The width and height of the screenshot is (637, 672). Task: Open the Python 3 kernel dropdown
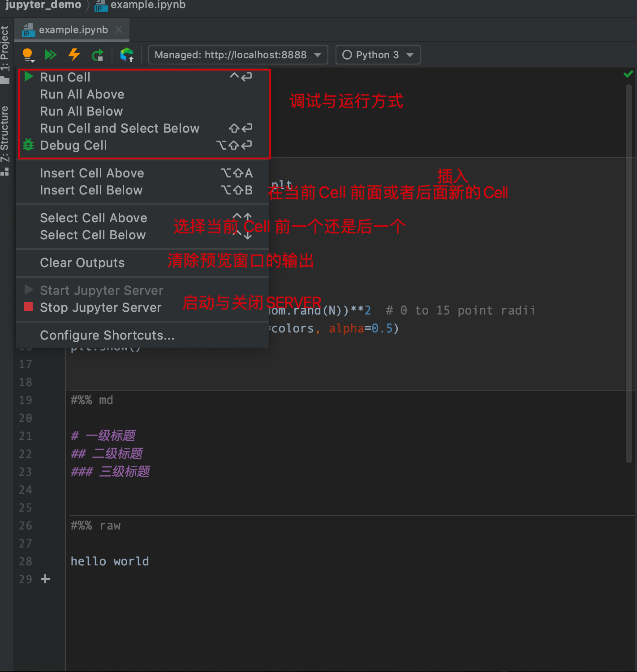(x=378, y=55)
